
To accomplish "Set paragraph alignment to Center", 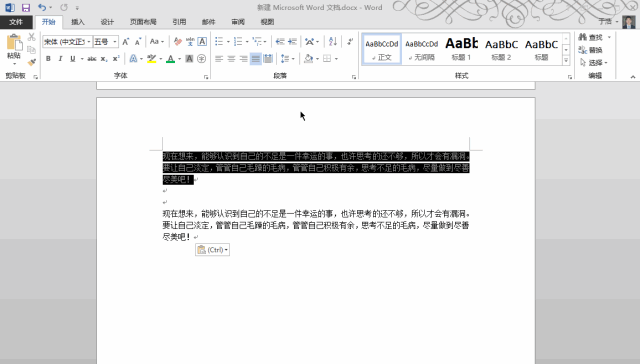I will pos(231,59).
